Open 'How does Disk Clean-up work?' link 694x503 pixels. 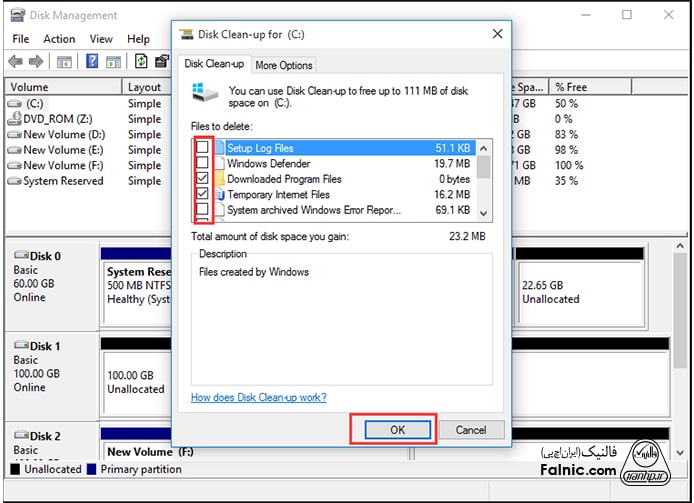(259, 397)
